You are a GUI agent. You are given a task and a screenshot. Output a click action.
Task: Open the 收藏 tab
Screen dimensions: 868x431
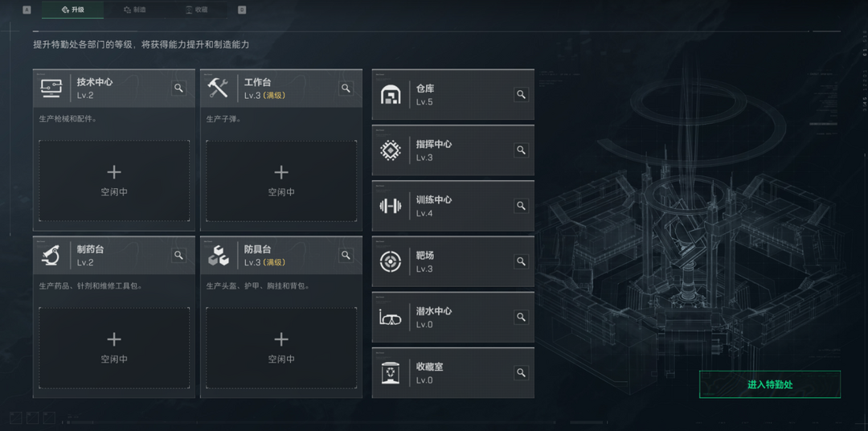(197, 10)
